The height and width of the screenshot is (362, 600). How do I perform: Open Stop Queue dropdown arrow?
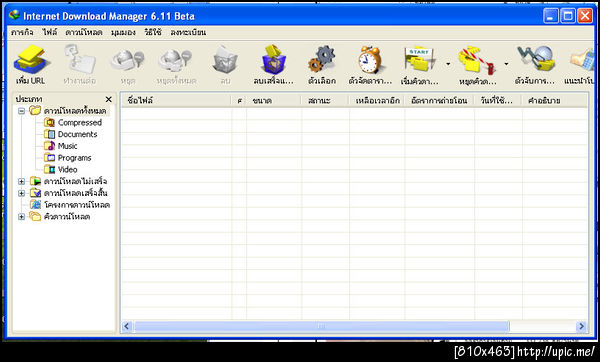[506, 64]
